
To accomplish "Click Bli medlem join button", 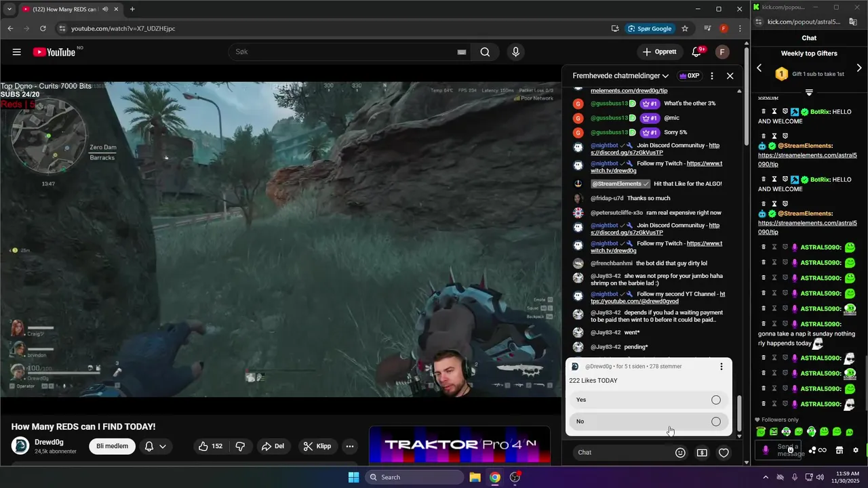I will point(112,446).
